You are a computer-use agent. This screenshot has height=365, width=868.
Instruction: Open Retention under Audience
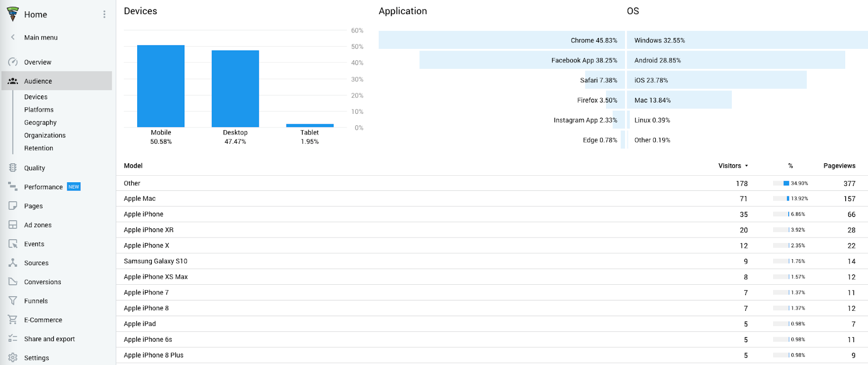[x=39, y=148]
